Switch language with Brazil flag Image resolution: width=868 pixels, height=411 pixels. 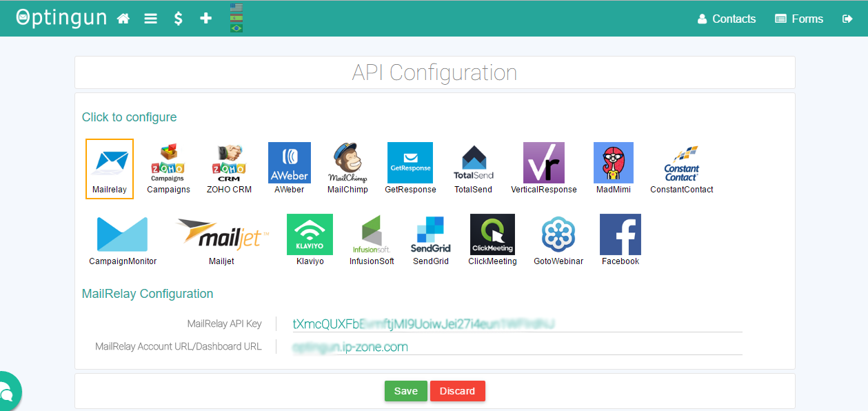[x=236, y=28]
